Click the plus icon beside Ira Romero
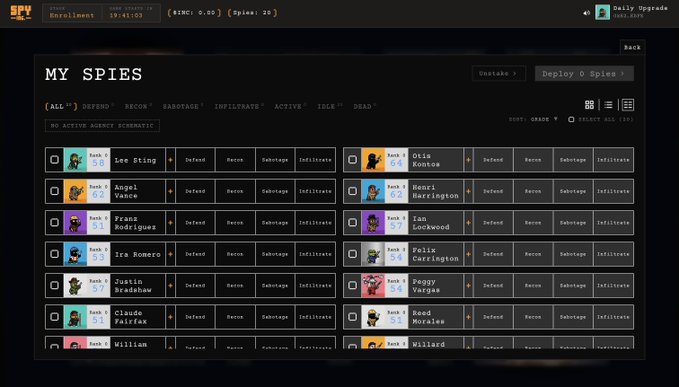The height and width of the screenshot is (387, 679). (170, 254)
